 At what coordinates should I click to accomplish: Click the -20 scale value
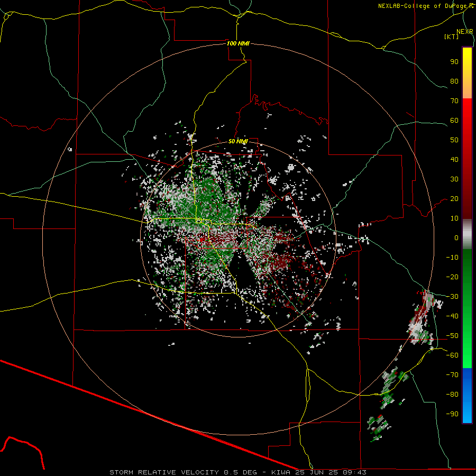click(452, 277)
